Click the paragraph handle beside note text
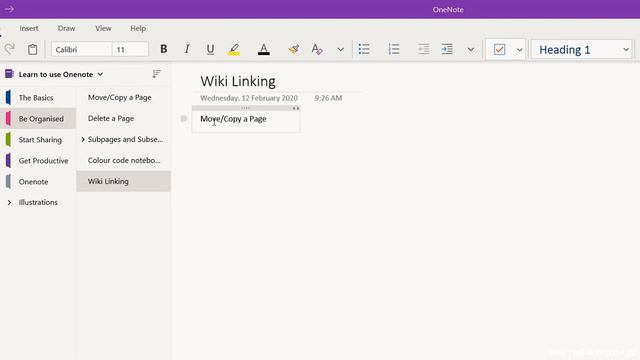The image size is (640, 360). coord(184,119)
